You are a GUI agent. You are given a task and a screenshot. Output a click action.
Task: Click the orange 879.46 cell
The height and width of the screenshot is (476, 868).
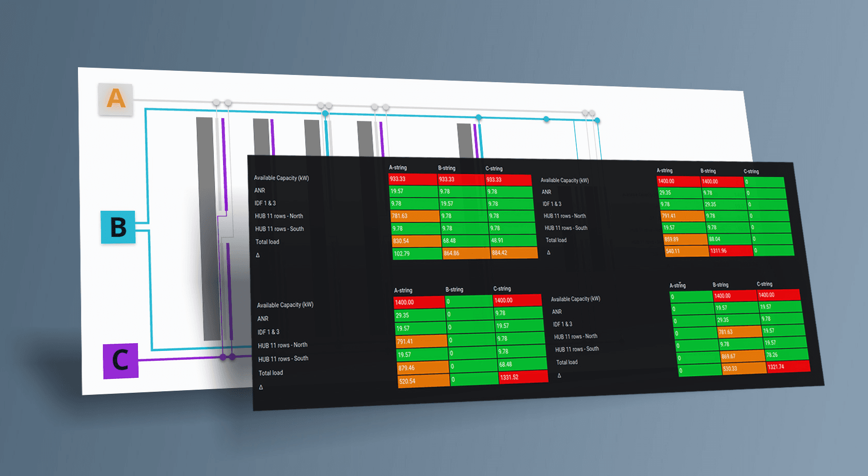pos(422,367)
